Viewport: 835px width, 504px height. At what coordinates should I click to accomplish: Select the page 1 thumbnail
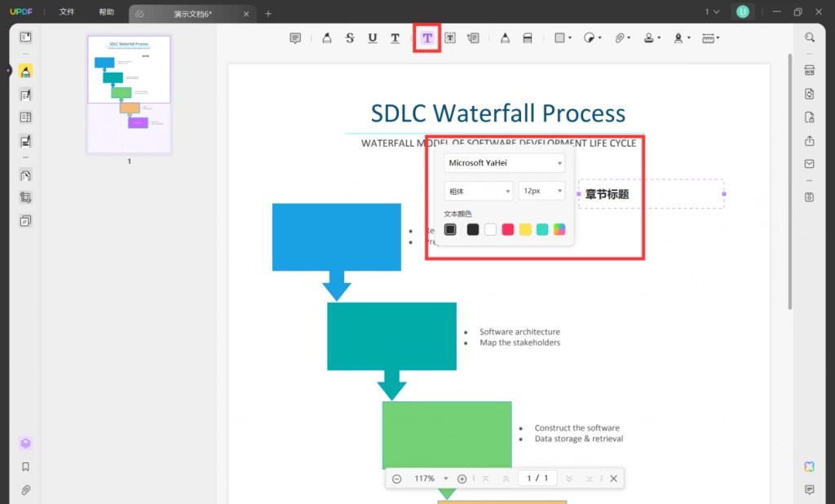click(x=129, y=95)
